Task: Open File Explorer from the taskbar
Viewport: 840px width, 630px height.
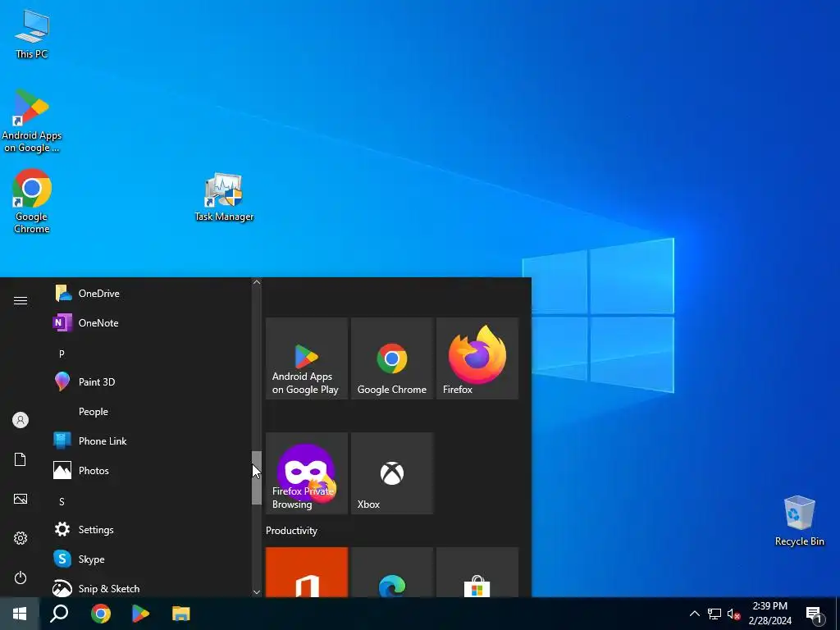Action: tap(181, 614)
